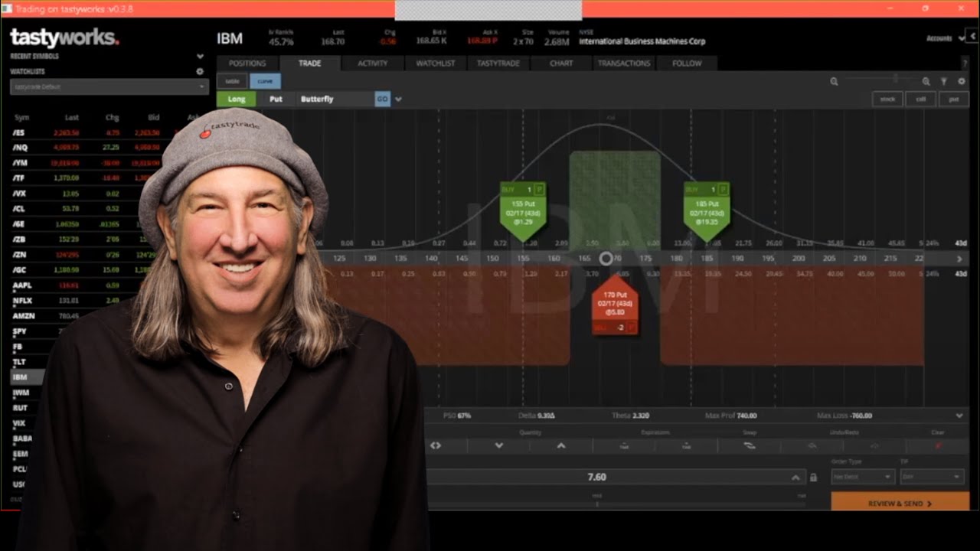Open the Watchlist tab
The width and height of the screenshot is (980, 551).
pos(436,64)
